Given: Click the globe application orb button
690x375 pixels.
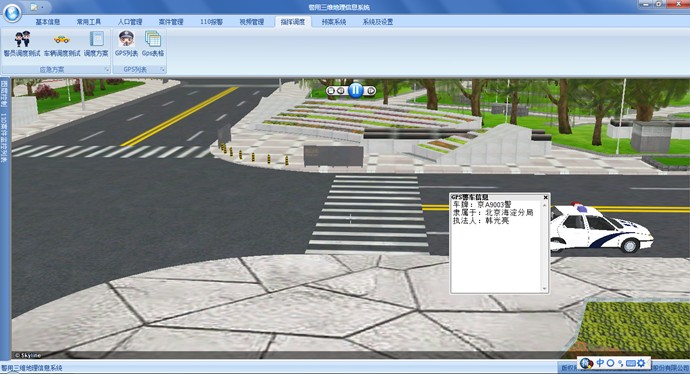Looking at the screenshot, I should 12,12.
